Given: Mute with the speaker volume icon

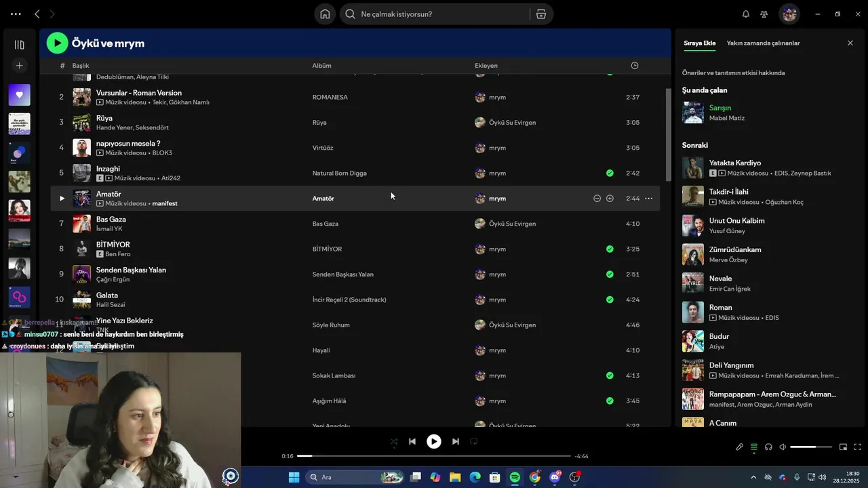Looking at the screenshot, I should [783, 447].
